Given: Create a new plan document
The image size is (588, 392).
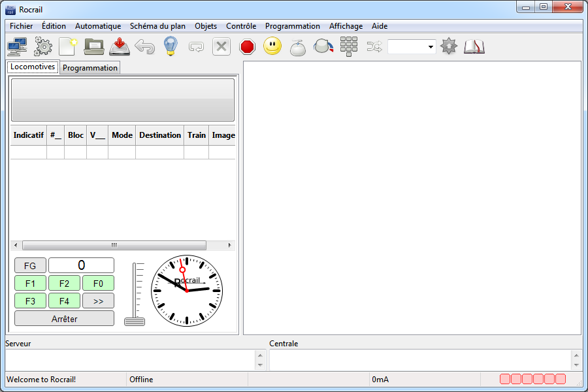Looking at the screenshot, I should [68, 46].
